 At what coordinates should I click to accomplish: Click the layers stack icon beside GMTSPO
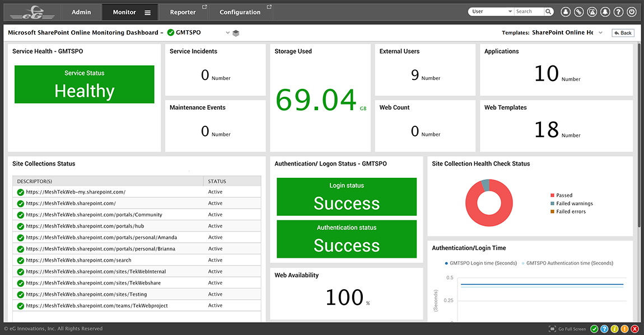236,33
